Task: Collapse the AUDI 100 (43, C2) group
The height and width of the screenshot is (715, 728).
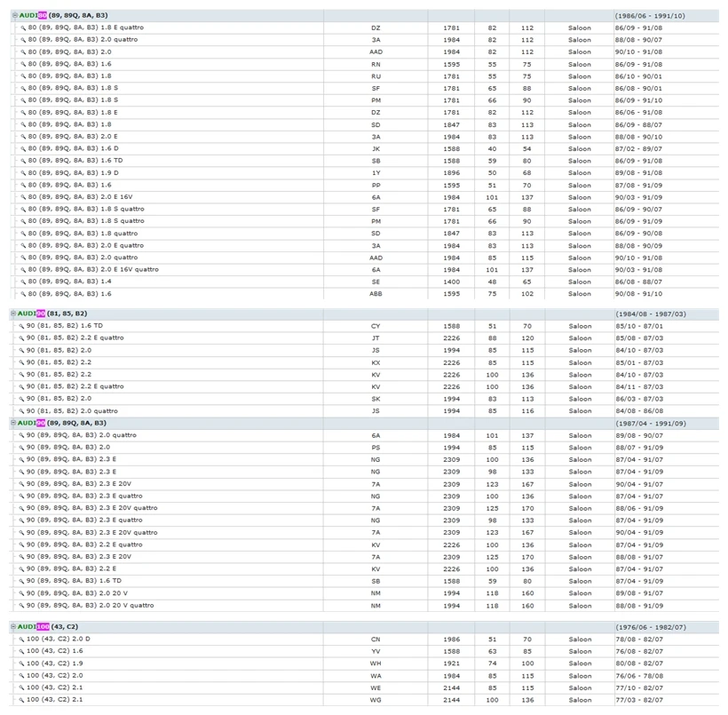Action: (x=13, y=627)
